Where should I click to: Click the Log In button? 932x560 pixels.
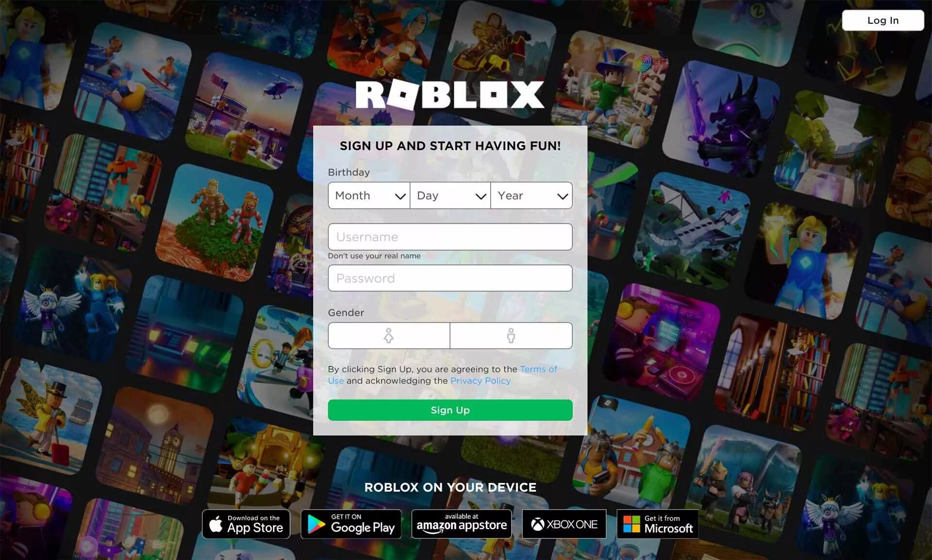(x=881, y=20)
